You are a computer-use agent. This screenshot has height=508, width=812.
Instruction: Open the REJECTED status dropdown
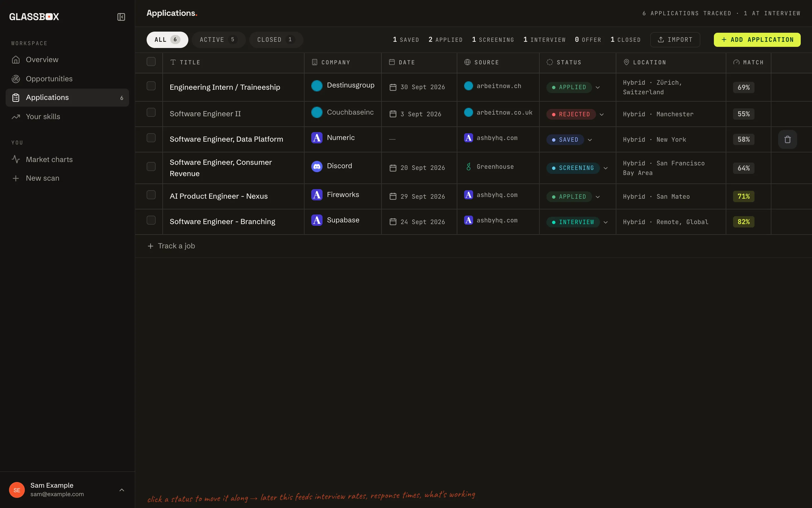(575, 114)
